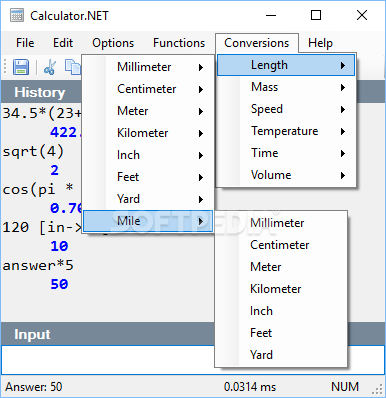Click the Cut scissors icon

point(50,67)
